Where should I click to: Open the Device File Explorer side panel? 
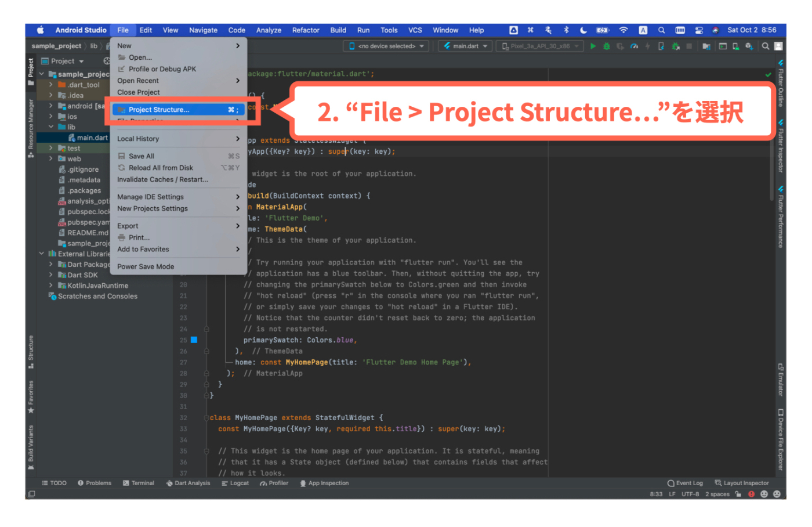coord(781,439)
